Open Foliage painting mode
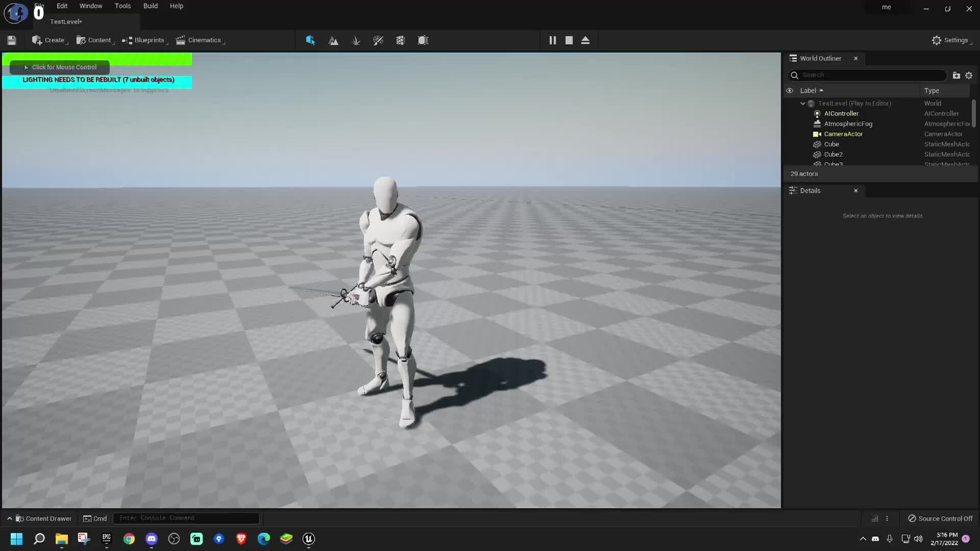The image size is (980, 551). [x=356, y=40]
